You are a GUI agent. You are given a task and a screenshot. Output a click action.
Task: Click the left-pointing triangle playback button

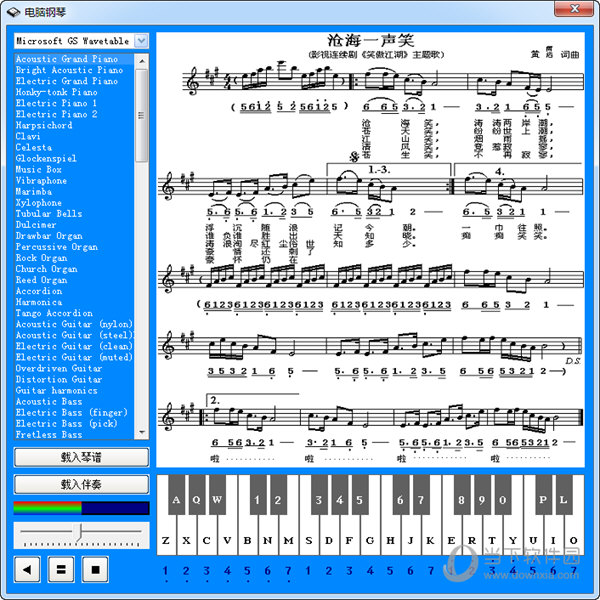click(27, 571)
